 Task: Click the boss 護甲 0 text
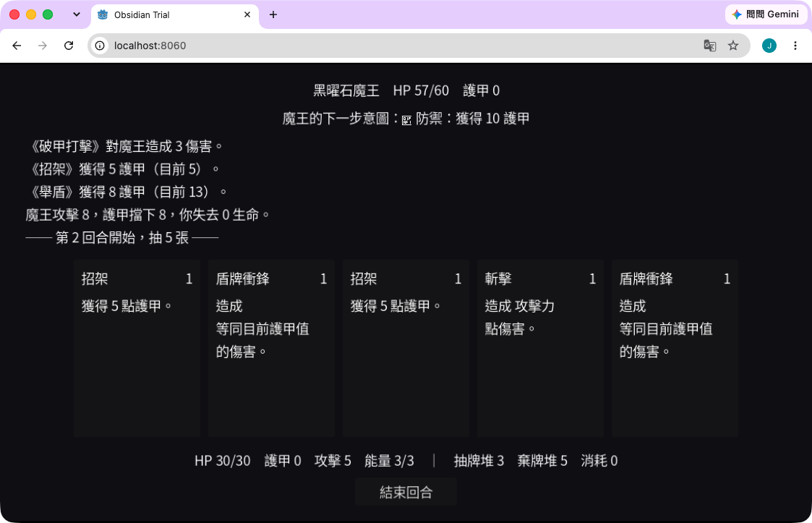tap(481, 90)
